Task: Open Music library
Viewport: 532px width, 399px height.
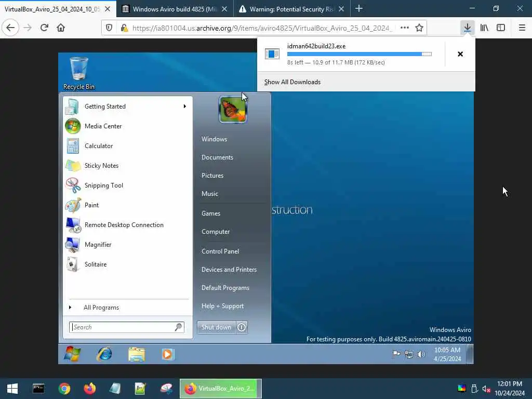Action: 210,194
